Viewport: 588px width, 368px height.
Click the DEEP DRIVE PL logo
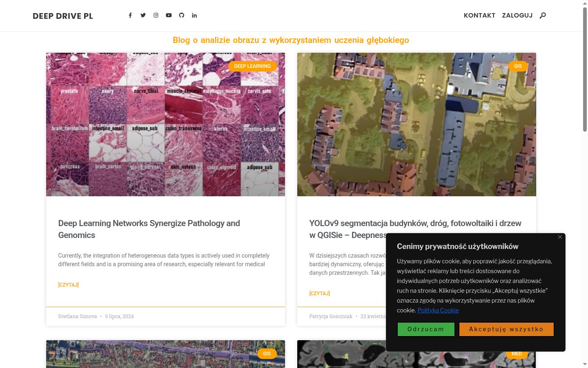pyautogui.click(x=63, y=16)
